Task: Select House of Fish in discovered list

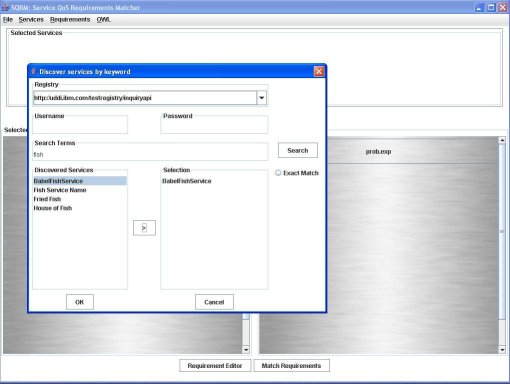Action: tap(80, 208)
